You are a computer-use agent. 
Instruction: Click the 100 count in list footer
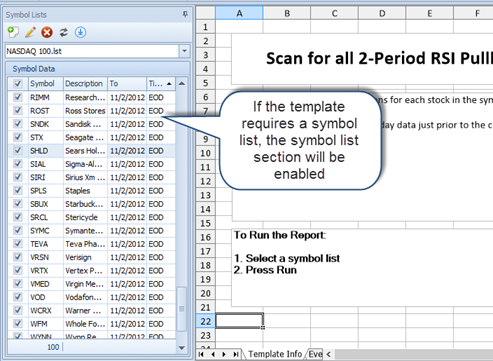tap(53, 347)
